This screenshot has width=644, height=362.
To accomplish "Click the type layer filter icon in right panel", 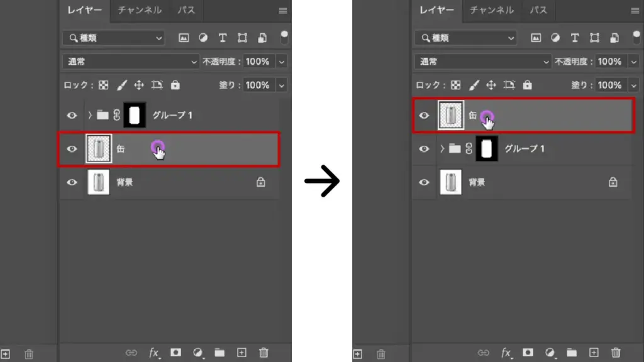I will [575, 38].
